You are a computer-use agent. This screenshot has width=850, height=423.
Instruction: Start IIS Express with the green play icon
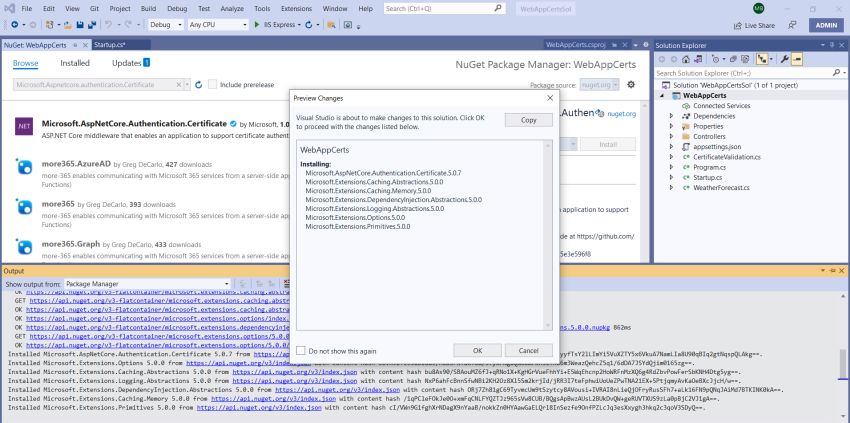[257, 24]
